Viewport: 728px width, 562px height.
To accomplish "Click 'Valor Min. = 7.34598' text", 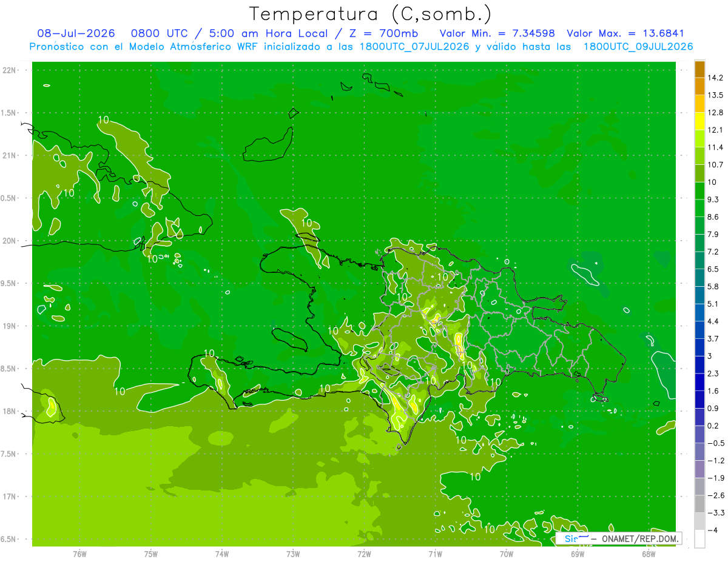I will [x=497, y=33].
